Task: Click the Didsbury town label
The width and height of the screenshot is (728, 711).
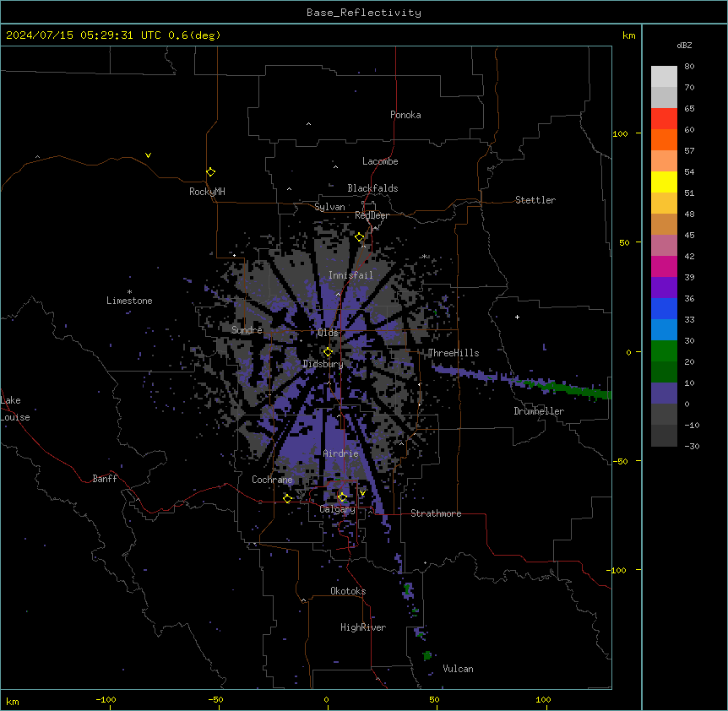Action: (x=323, y=364)
